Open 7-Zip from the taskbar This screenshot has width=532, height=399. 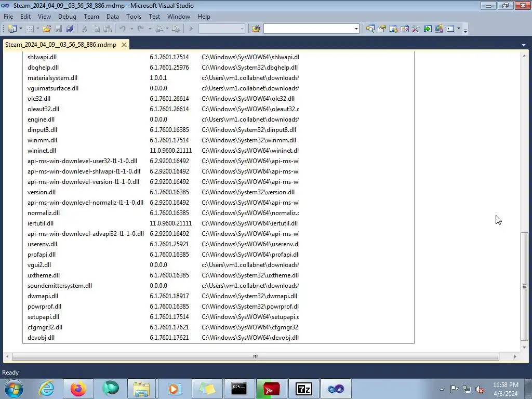tap(303, 389)
